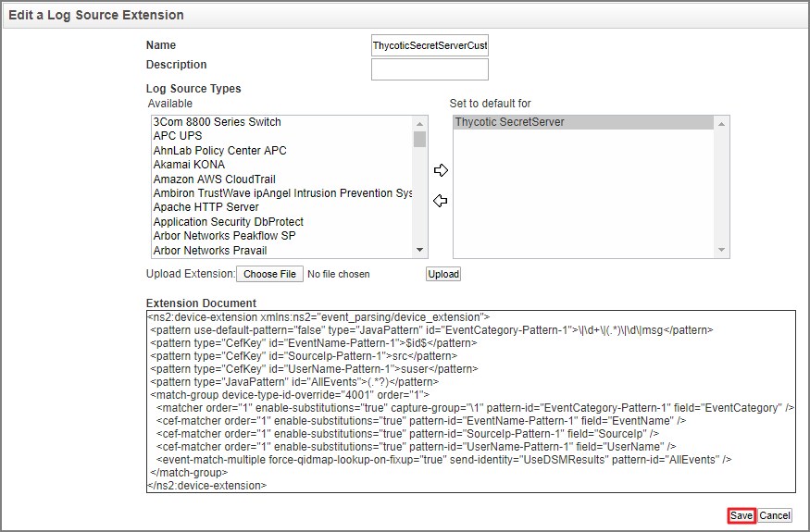810x532 pixels.
Task: Click inside the Extension Document text area
Action: pos(470,402)
